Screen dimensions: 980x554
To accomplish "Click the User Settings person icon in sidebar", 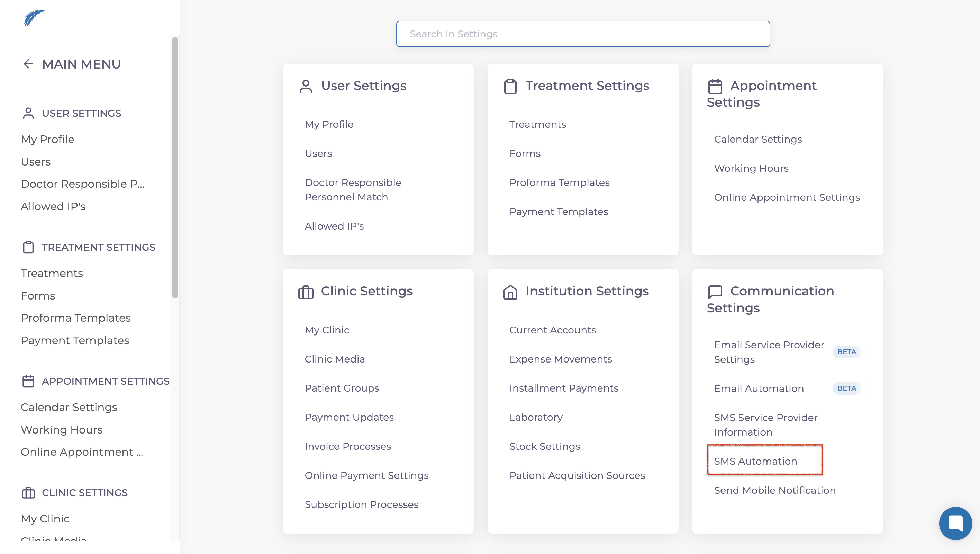I will click(28, 113).
